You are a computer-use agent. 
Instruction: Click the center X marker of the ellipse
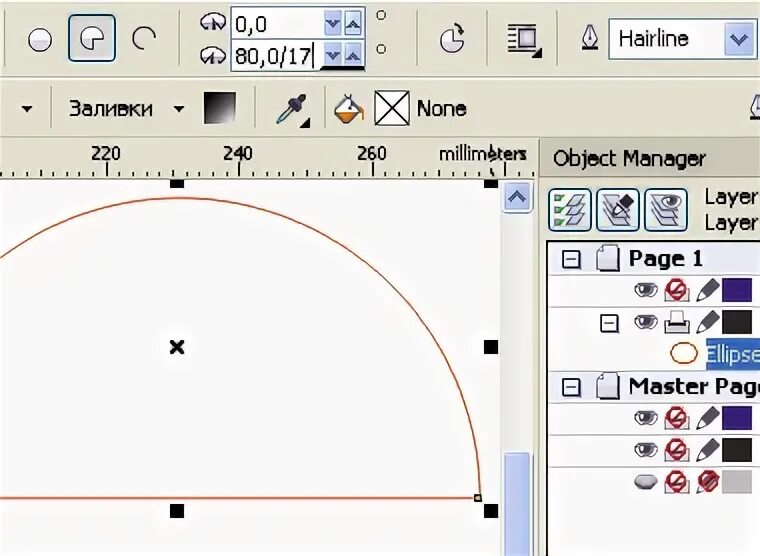coord(177,347)
